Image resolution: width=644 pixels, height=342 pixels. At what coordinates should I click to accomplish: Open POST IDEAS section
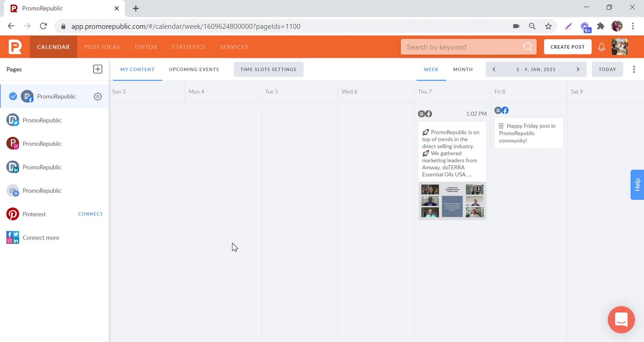[x=102, y=47]
